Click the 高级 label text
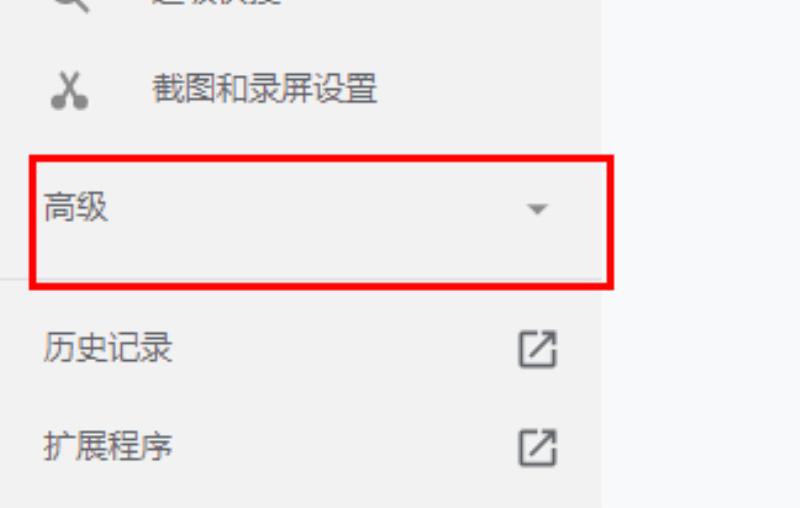Image resolution: width=800 pixels, height=508 pixels. click(x=76, y=207)
